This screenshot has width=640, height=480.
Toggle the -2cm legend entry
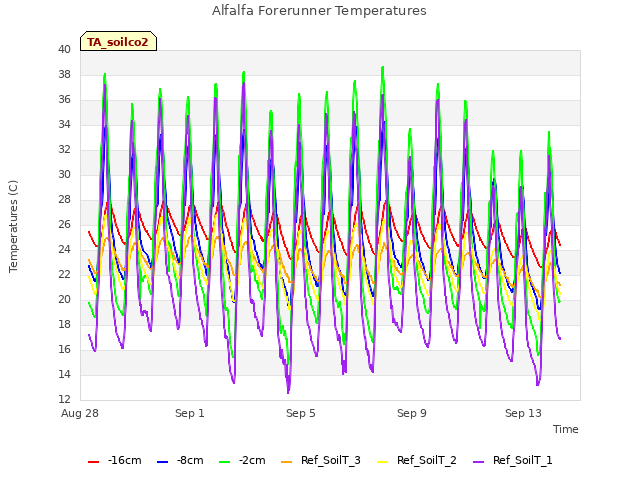coord(242,460)
